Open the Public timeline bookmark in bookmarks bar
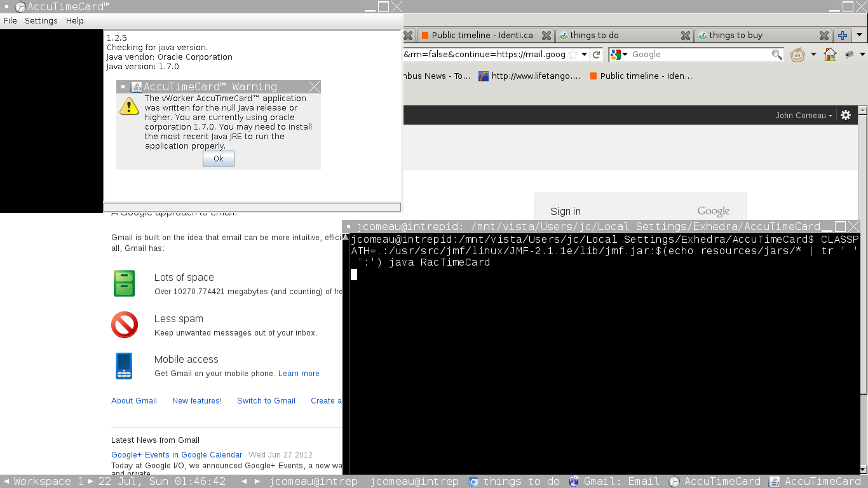This screenshot has height=488, width=868. 641,76
